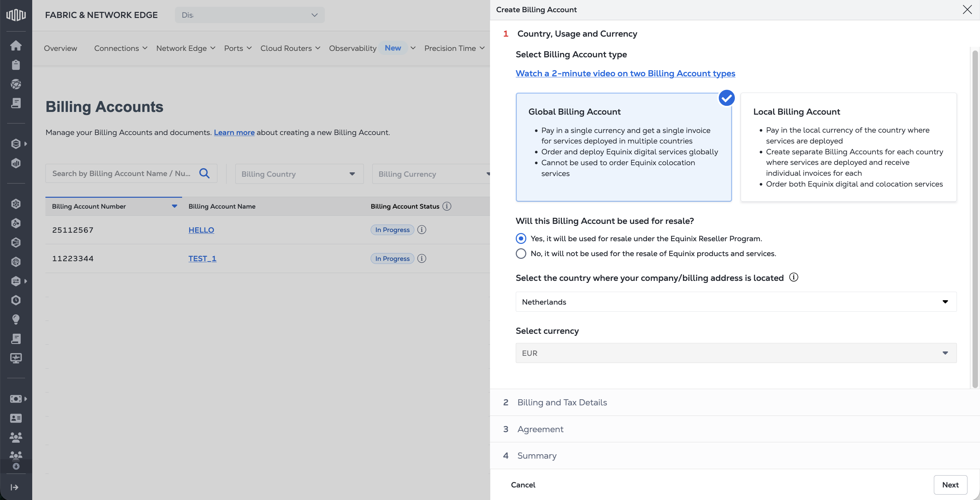Click the clock icon in the sidebar
Screen dimensions: 980x500
point(16,300)
